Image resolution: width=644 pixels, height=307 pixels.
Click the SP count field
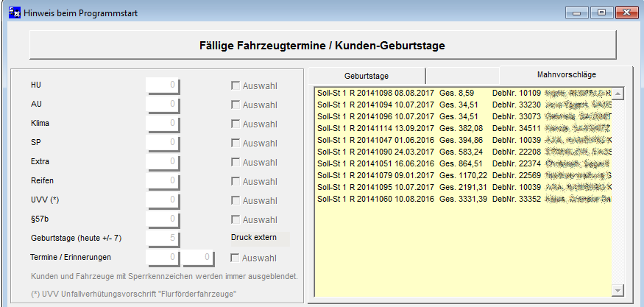point(163,144)
